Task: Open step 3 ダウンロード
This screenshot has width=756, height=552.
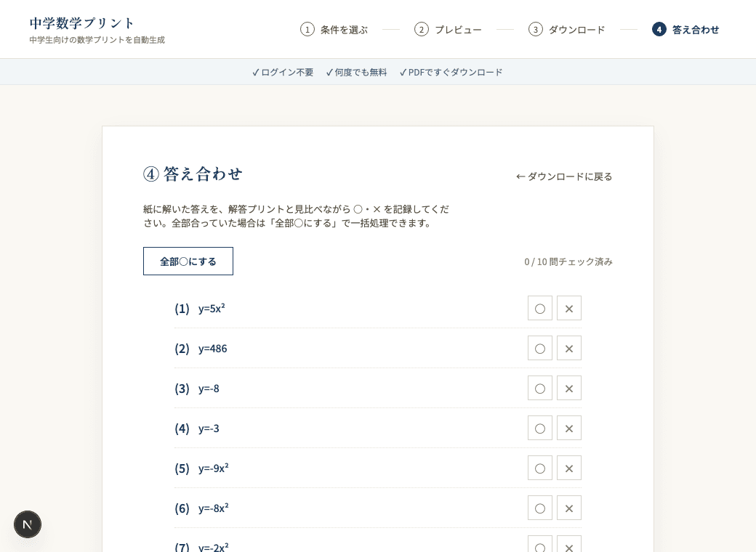Action: click(x=566, y=29)
